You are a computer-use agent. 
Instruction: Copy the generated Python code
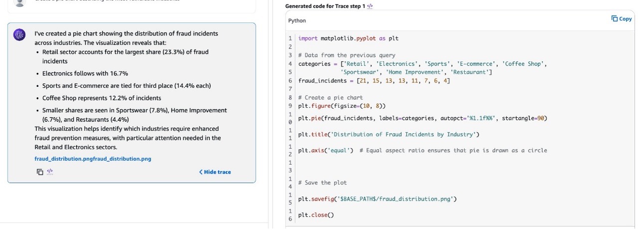[x=622, y=19]
